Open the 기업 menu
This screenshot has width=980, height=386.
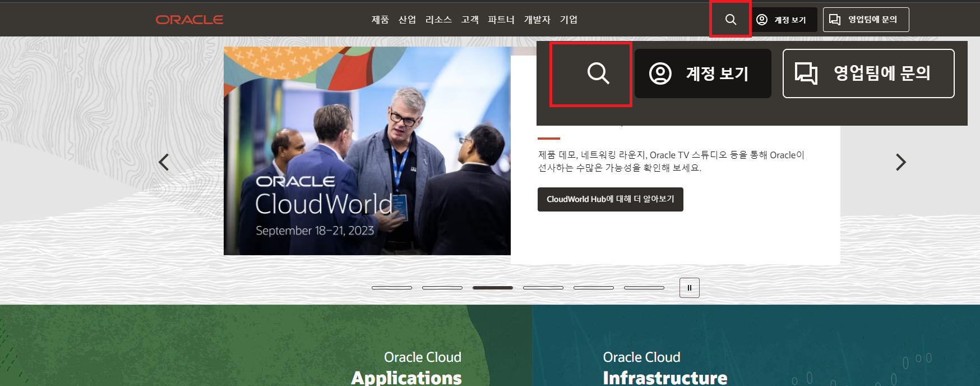pyautogui.click(x=568, y=20)
